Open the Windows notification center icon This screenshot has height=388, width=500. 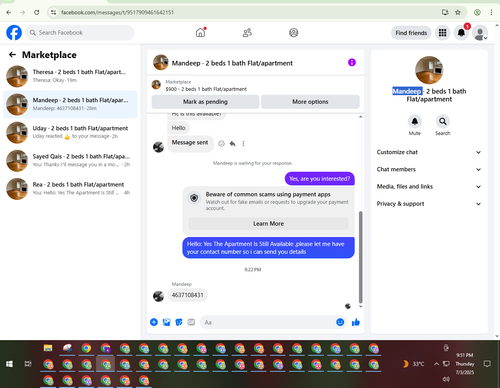pyautogui.click(x=487, y=364)
